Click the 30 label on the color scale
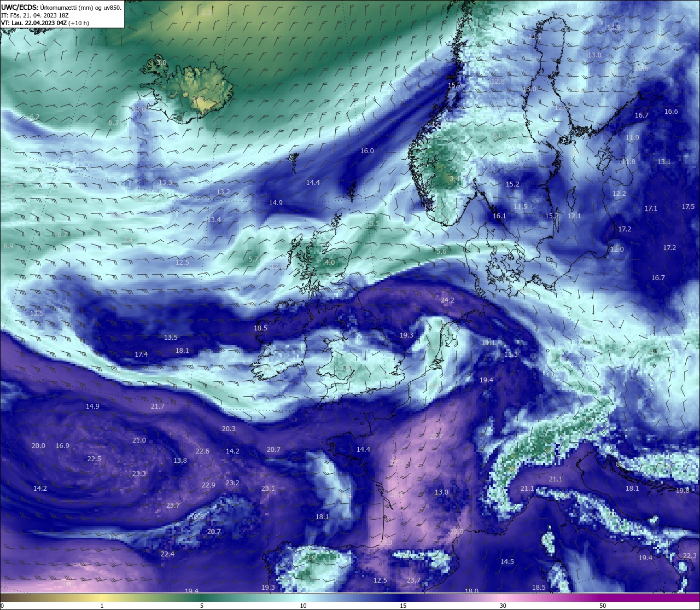 [503, 606]
